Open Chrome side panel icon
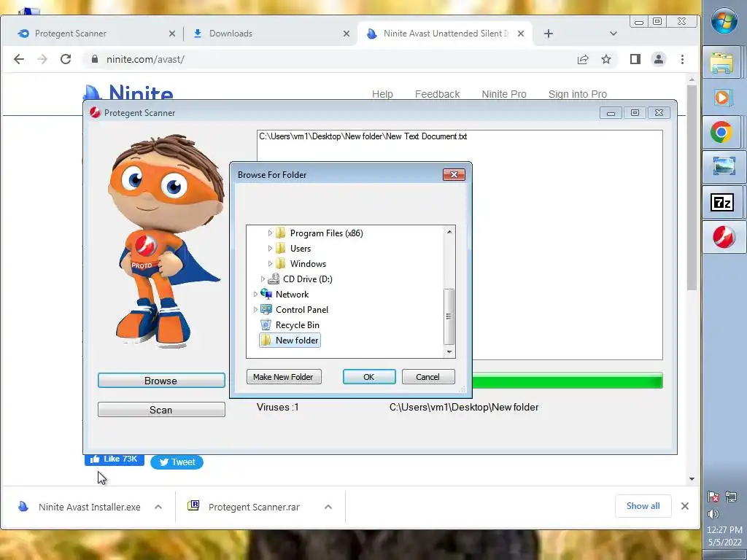This screenshot has width=747, height=560. [635, 59]
